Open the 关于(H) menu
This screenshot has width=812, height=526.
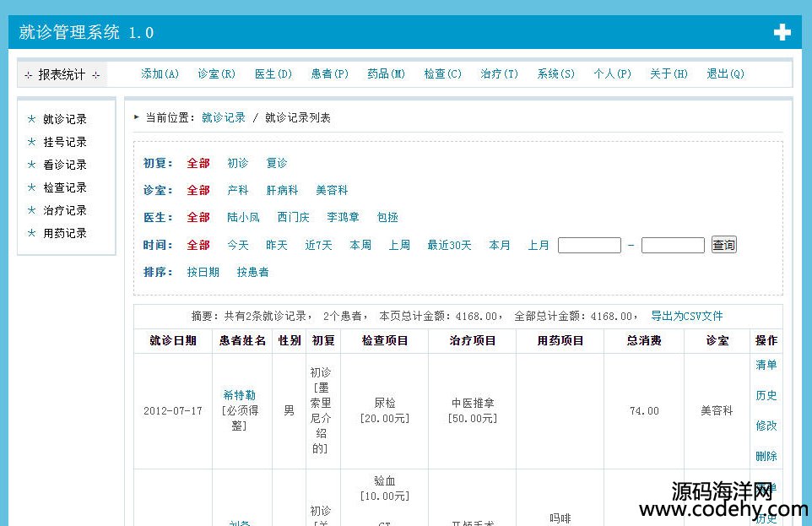[669, 73]
